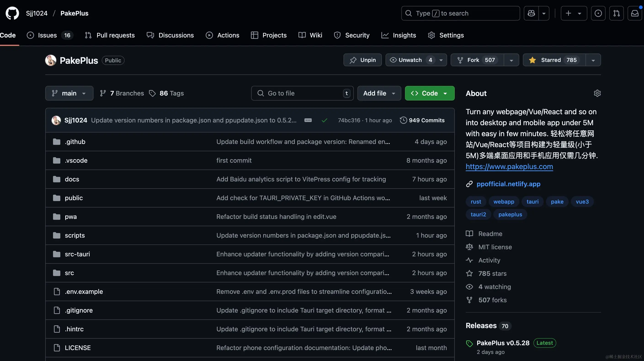The height and width of the screenshot is (361, 644).
Task: Open the Add file dropdown
Action: tap(379, 93)
